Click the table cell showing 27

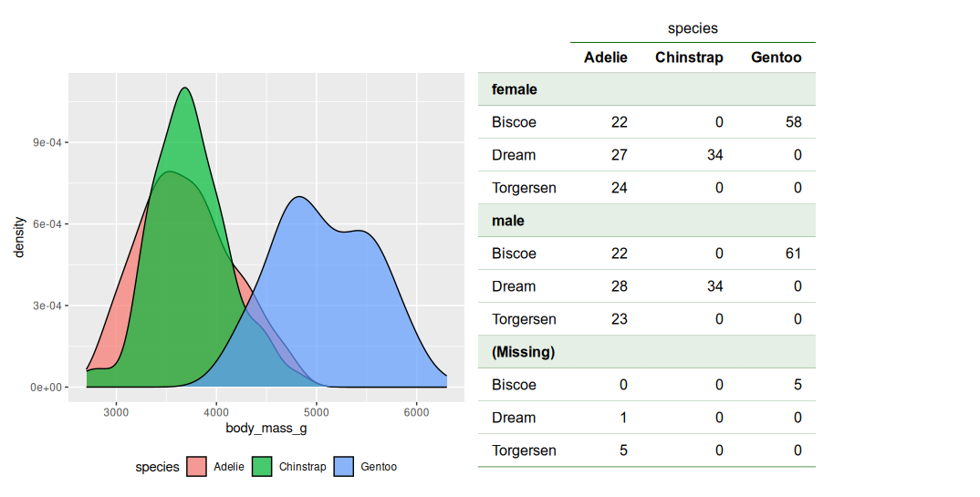[619, 155]
